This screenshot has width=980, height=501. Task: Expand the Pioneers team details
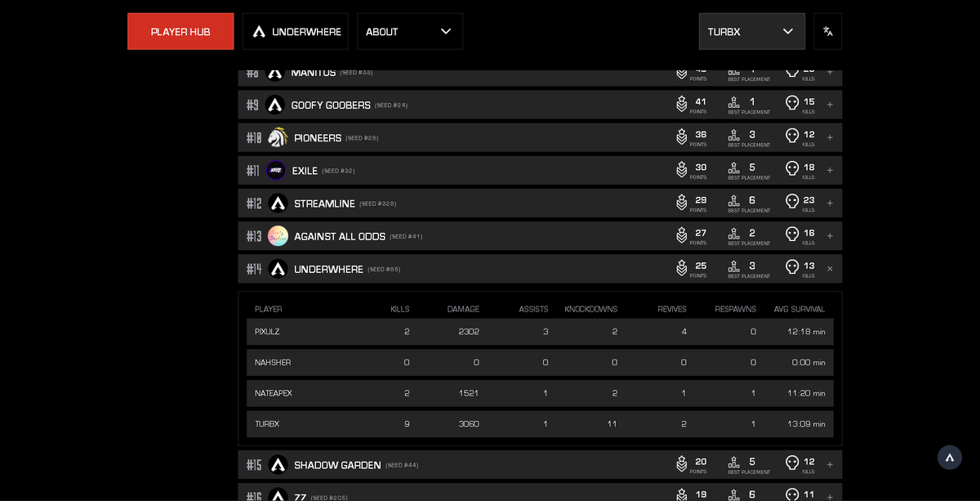[x=830, y=137]
